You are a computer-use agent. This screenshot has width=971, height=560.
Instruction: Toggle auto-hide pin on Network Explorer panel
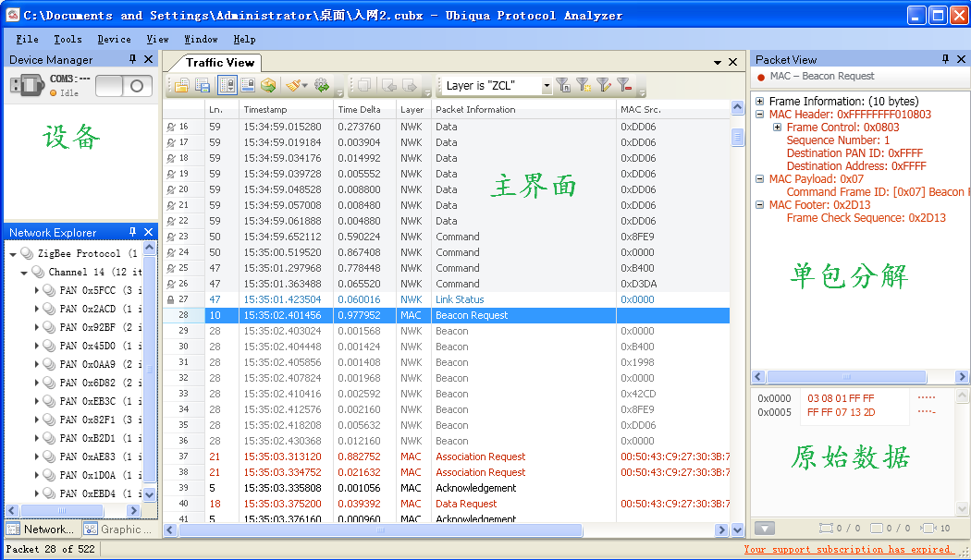click(x=131, y=232)
